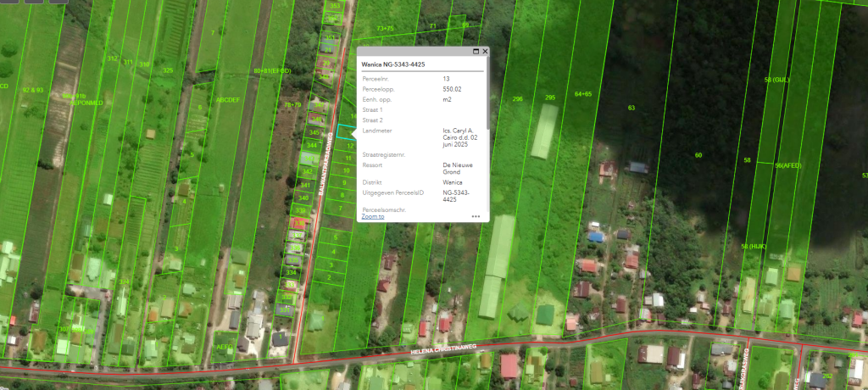This screenshot has height=390, width=868.
Task: Click parcel 60 in the forested area
Action: pos(698,155)
